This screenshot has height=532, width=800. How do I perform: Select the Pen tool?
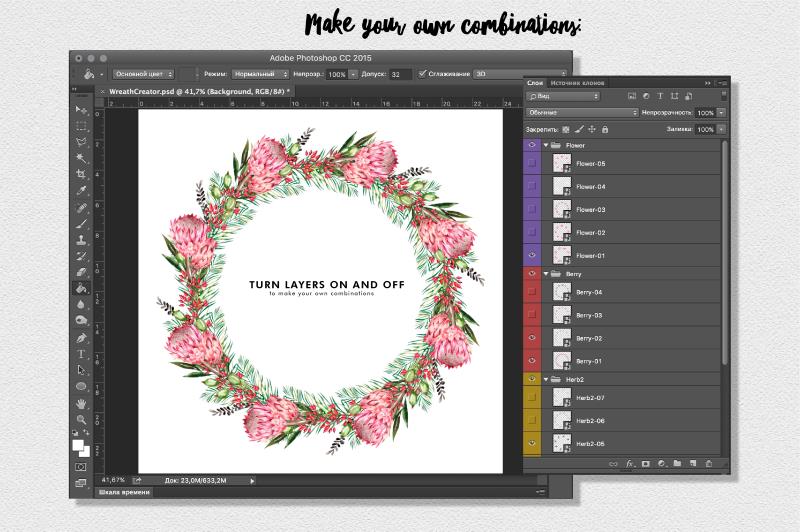click(81, 337)
